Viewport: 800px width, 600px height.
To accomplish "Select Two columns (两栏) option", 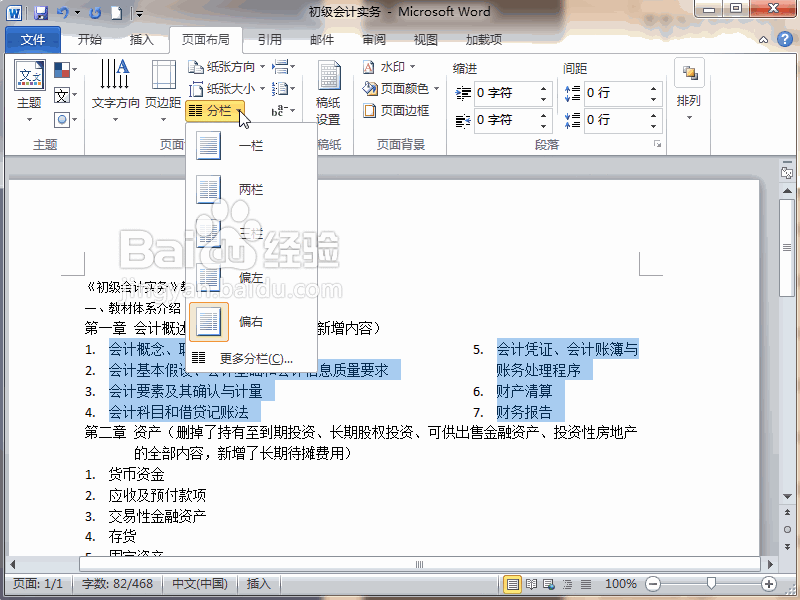I will [x=251, y=190].
